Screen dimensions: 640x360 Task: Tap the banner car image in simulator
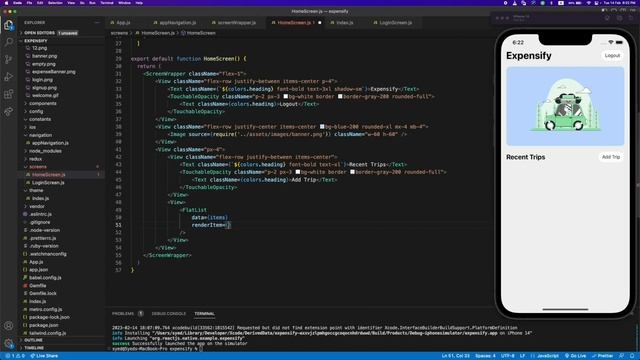click(x=565, y=106)
